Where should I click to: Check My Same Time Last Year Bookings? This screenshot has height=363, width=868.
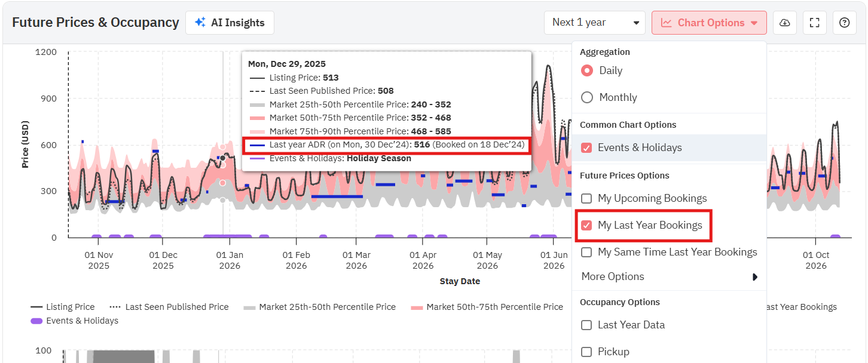coord(586,252)
